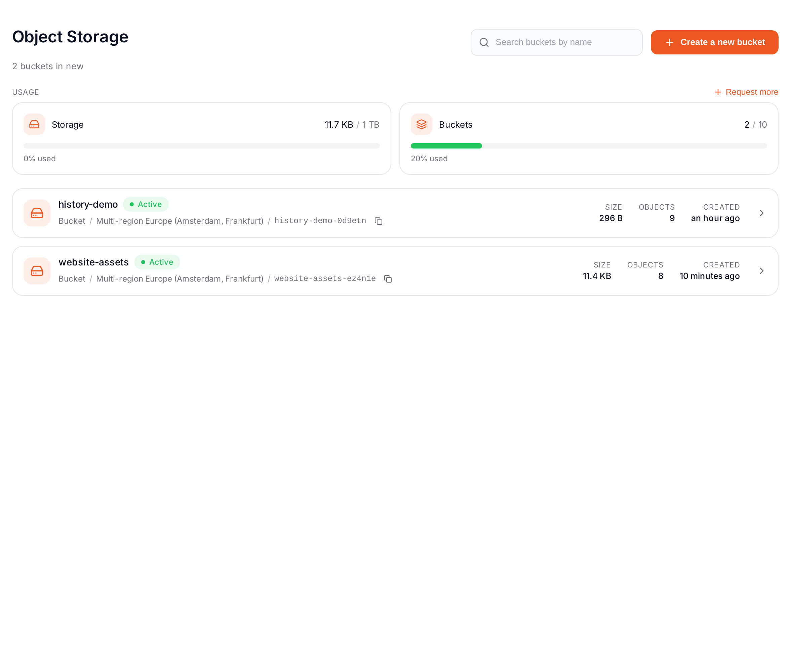Screen dimensions: 792x672
Task: Click the 296 B size value
Action: [x=610, y=218]
